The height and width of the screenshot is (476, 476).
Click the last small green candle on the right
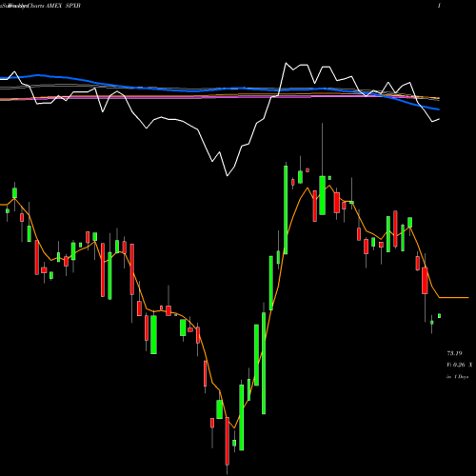pyautogui.click(x=439, y=316)
